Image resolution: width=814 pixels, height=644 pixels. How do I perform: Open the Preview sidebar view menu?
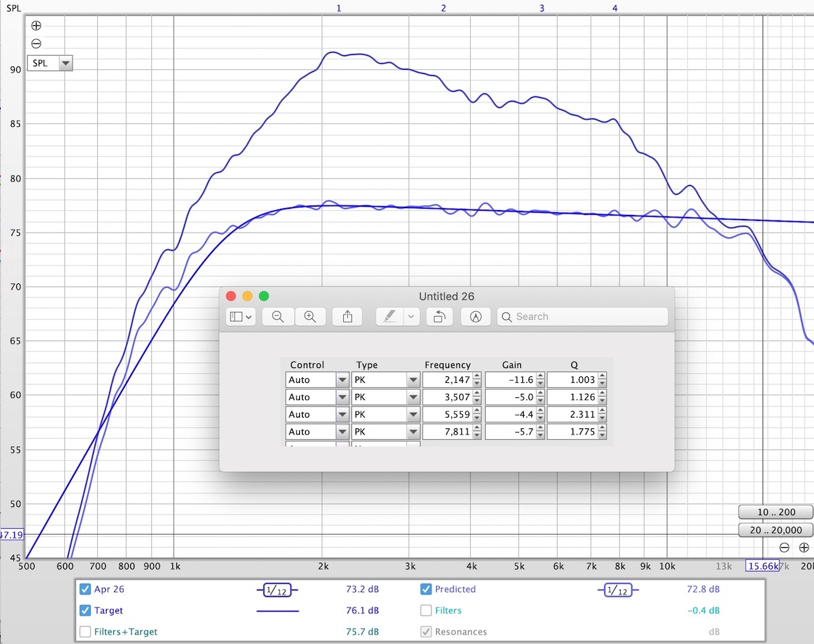coord(241,317)
